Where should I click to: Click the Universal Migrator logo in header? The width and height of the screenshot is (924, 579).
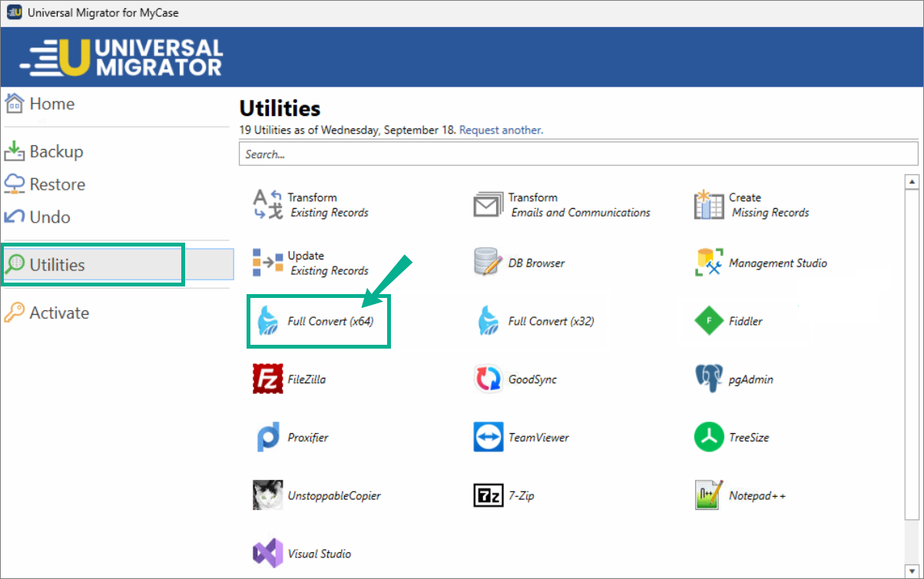tap(121, 58)
